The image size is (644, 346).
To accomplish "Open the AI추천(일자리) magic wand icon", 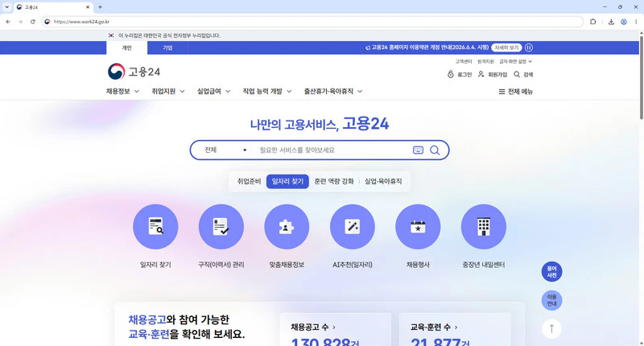I will 353,227.
